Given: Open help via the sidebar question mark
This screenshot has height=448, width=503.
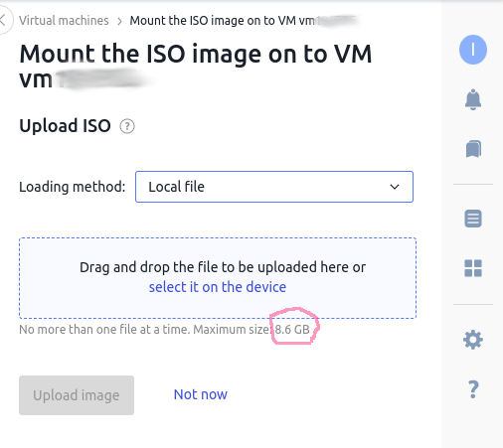Looking at the screenshot, I should (473, 389).
